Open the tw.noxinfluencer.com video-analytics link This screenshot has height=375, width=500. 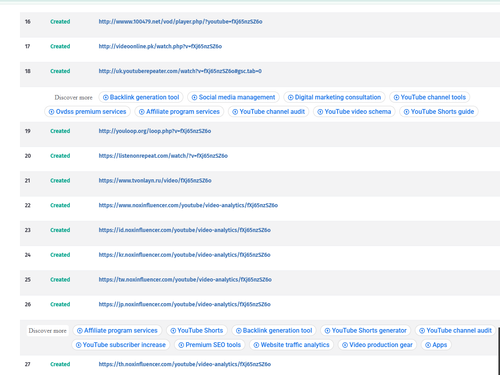click(185, 279)
